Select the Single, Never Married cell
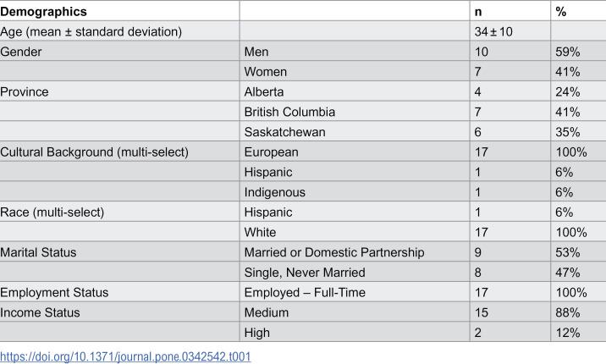 [305, 273]
